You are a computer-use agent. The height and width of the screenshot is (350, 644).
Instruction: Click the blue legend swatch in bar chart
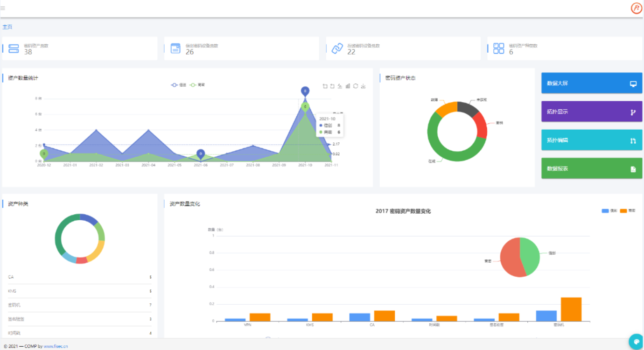click(x=605, y=211)
